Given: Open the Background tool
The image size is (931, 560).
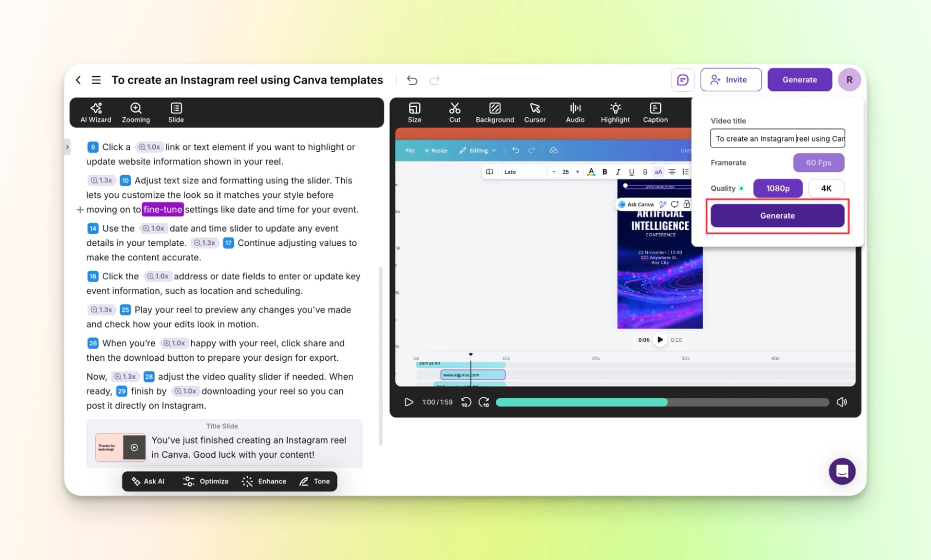Looking at the screenshot, I should click(494, 112).
